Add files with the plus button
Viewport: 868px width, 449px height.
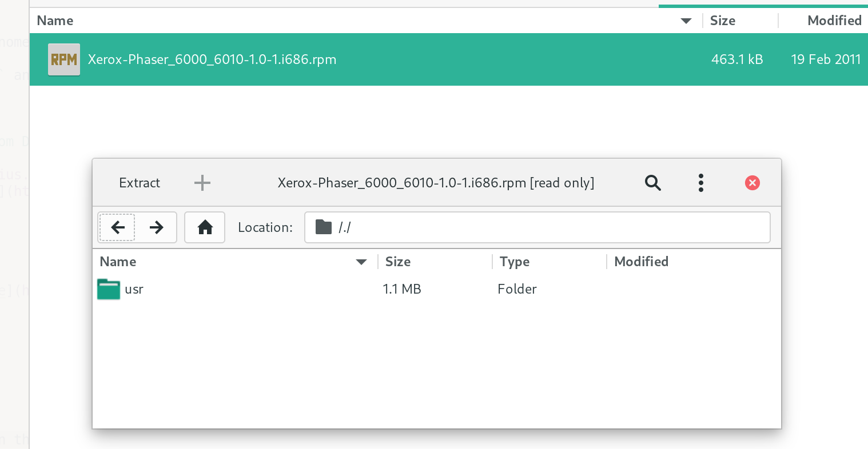click(x=202, y=183)
